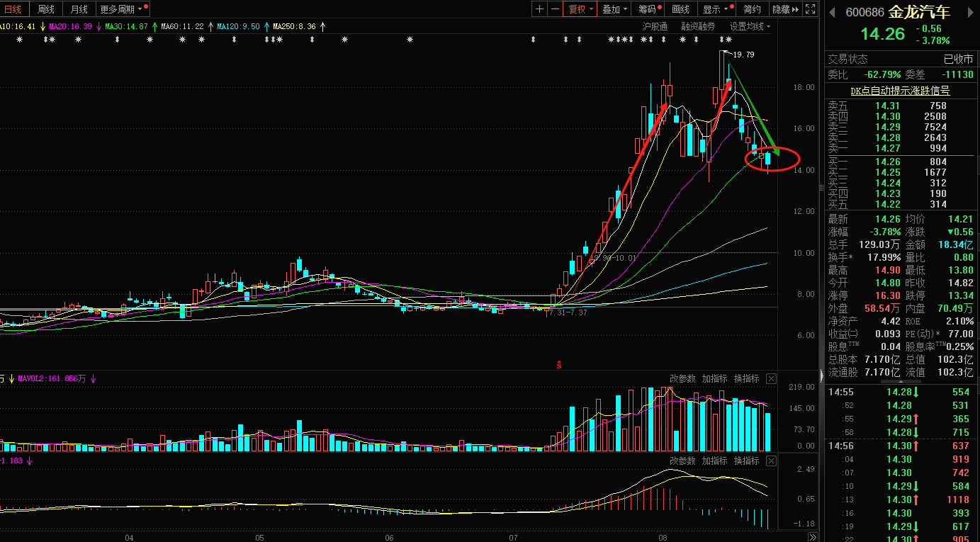The width and height of the screenshot is (980, 542).
Task: Collapse the right quote panel handle
Action: pos(822,374)
